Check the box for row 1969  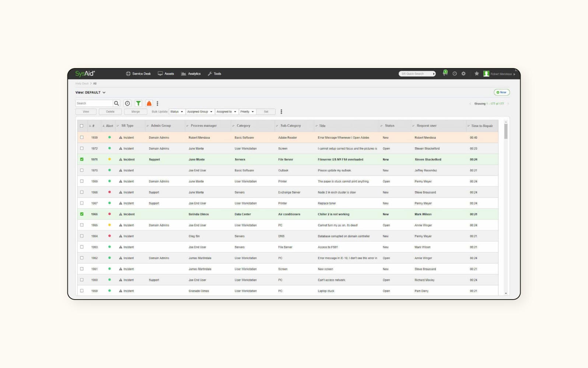(82, 181)
